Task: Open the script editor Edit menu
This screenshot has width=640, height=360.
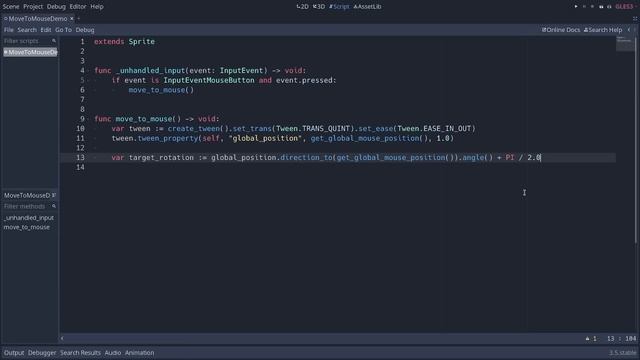Action: (x=46, y=30)
